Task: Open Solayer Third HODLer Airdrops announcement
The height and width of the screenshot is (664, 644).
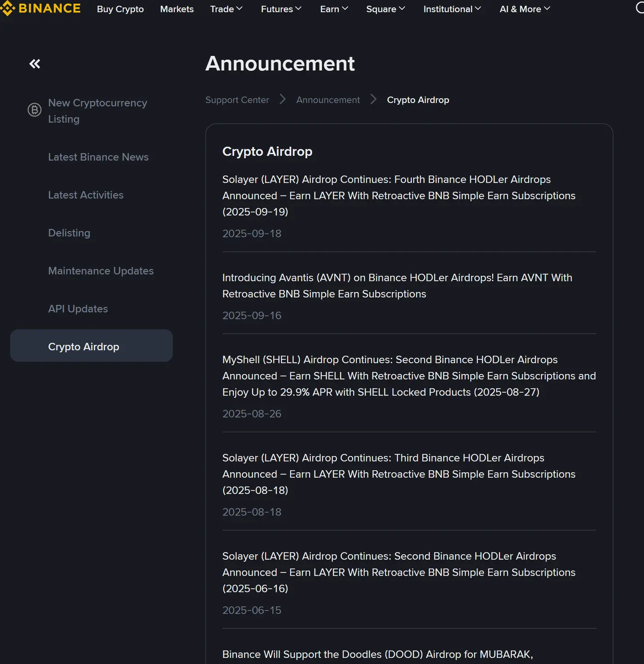Action: pyautogui.click(x=399, y=474)
